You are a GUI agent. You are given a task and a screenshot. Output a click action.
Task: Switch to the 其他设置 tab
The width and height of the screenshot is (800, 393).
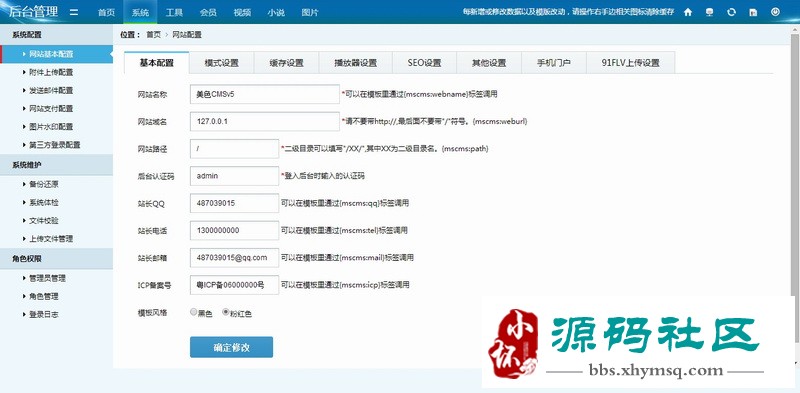(489, 63)
